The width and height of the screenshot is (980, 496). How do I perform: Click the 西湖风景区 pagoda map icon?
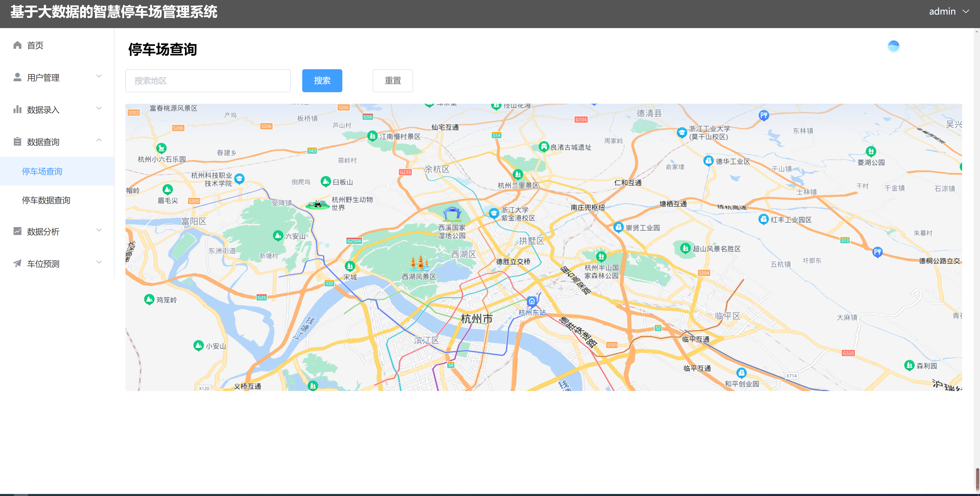(x=419, y=263)
